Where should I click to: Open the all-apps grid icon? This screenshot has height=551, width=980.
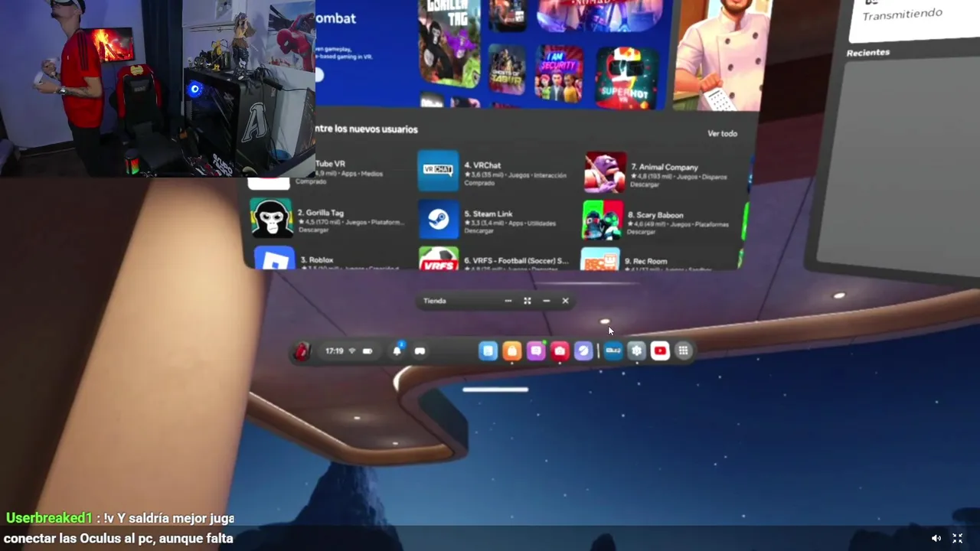(684, 350)
